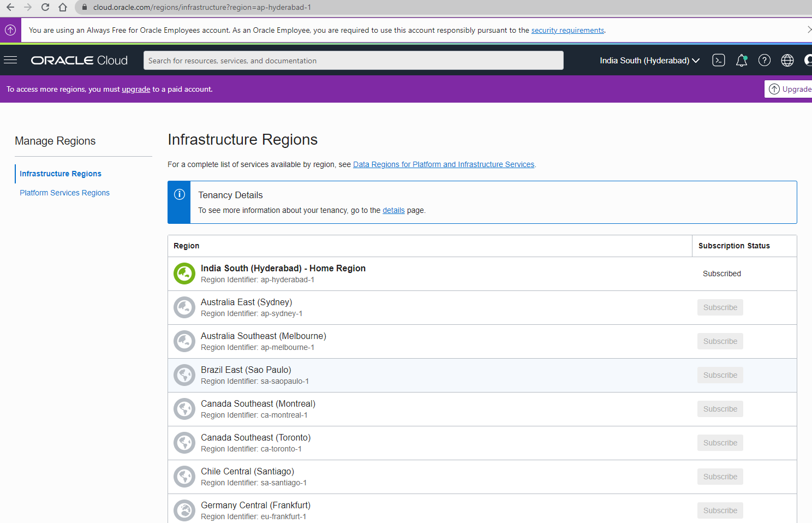Click the Canada Southeast (Toronto) region name
Screen dimensions: 812x523
(256, 437)
